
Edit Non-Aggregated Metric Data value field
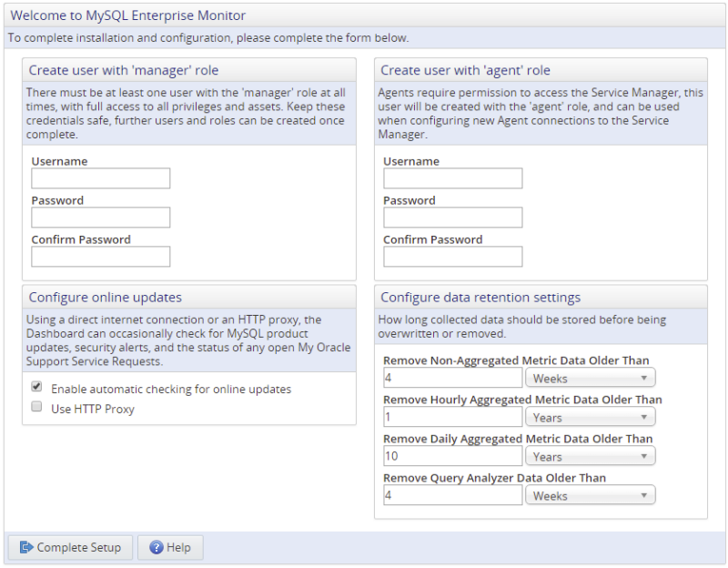tap(452, 378)
